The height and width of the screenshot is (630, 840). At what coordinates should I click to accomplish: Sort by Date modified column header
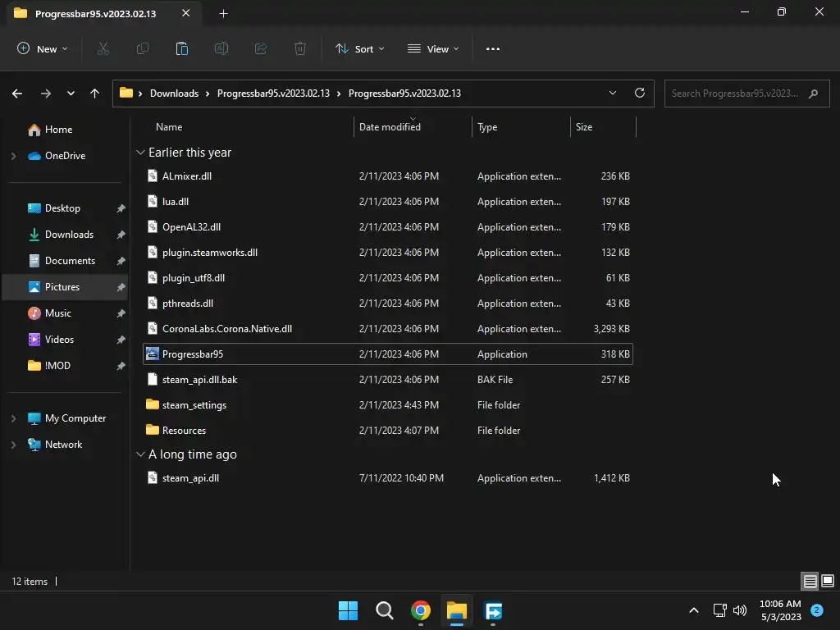coord(390,127)
